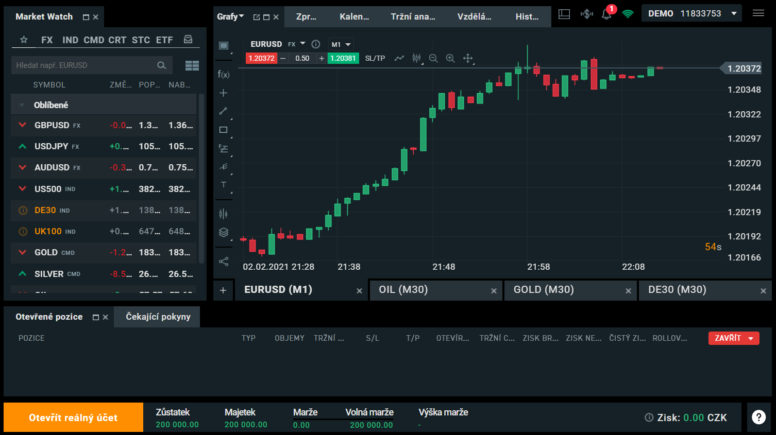Zoom in on the EURUSD chart
The image size is (776, 435).
[450, 59]
